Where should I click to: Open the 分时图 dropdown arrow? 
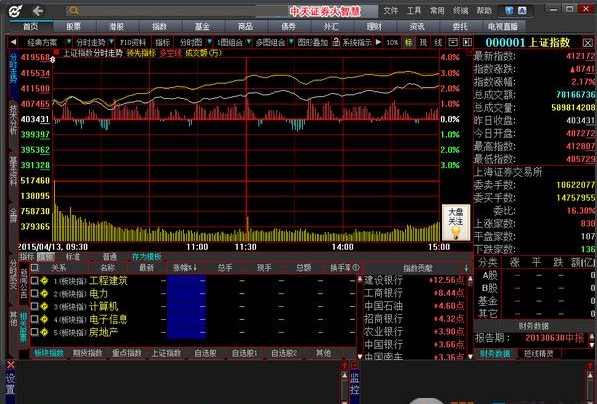click(209, 42)
